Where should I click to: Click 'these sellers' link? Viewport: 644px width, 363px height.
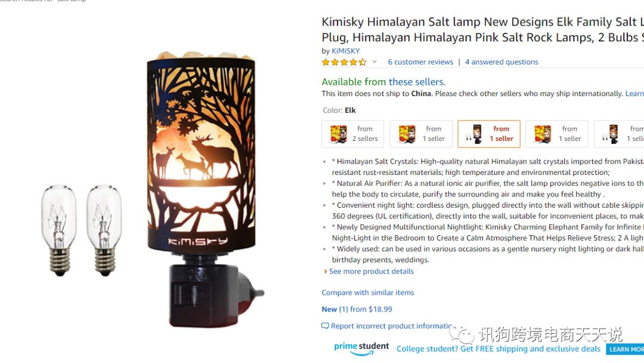(417, 82)
